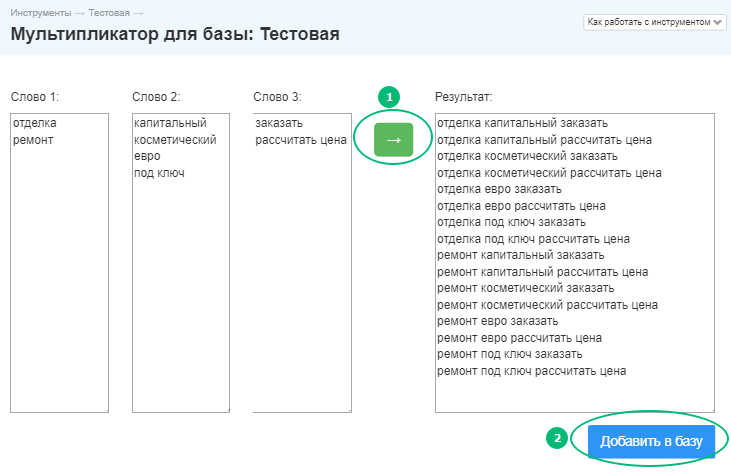The height and width of the screenshot is (474, 731).
Task: Click inside the Слово 3 text area
Action: (302, 263)
